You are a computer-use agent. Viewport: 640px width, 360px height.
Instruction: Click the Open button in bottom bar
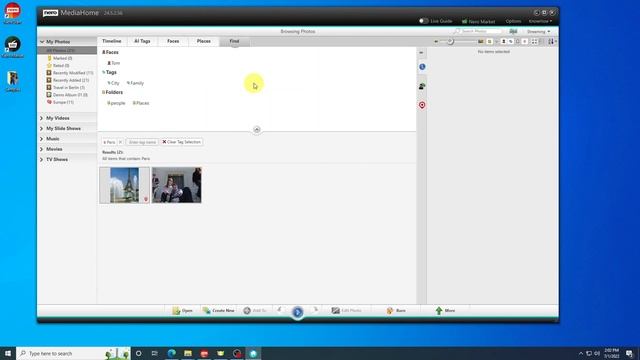coord(182,311)
